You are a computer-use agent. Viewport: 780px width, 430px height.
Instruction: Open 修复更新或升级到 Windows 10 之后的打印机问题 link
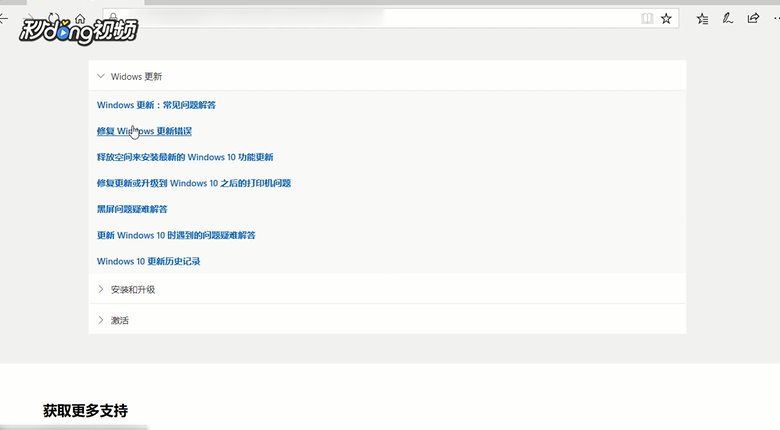(x=194, y=183)
